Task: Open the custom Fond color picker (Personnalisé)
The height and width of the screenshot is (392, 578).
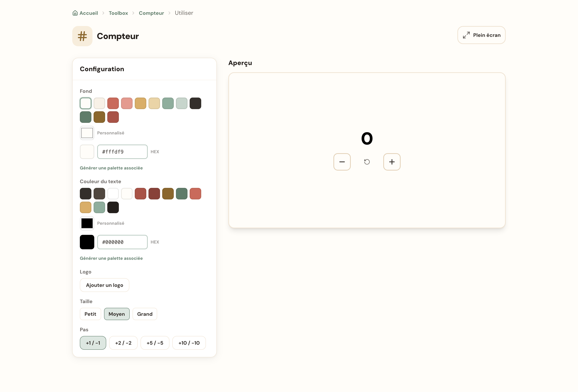Action: [87, 133]
